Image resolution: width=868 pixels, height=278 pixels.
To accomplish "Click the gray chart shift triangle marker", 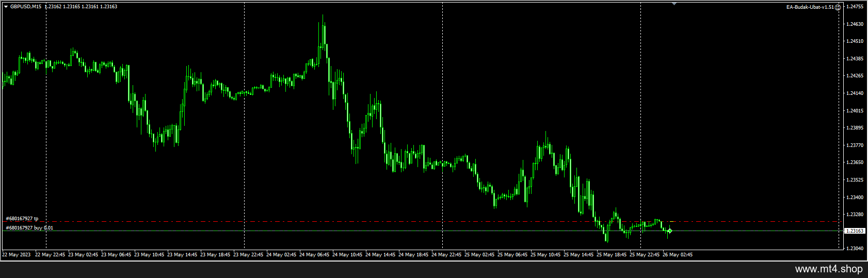I will pyautogui.click(x=674, y=4).
